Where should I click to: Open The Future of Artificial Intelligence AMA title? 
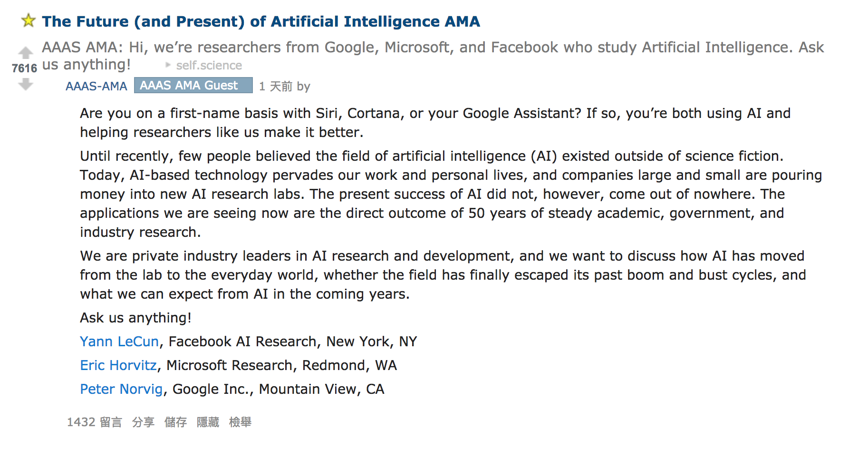pos(261,21)
